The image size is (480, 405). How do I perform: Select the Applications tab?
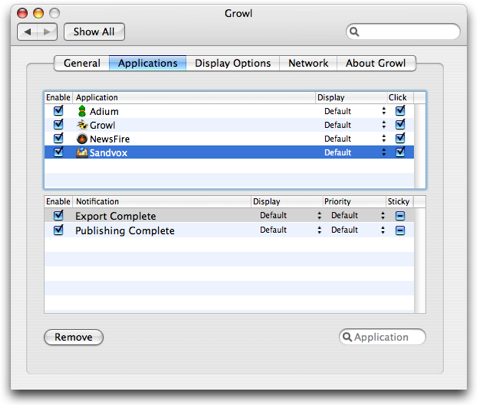(x=148, y=63)
